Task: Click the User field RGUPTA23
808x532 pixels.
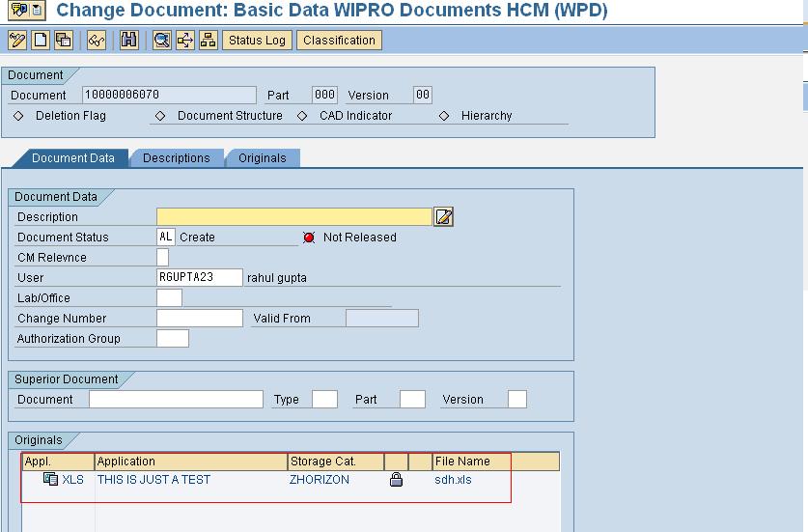Action: (200, 277)
